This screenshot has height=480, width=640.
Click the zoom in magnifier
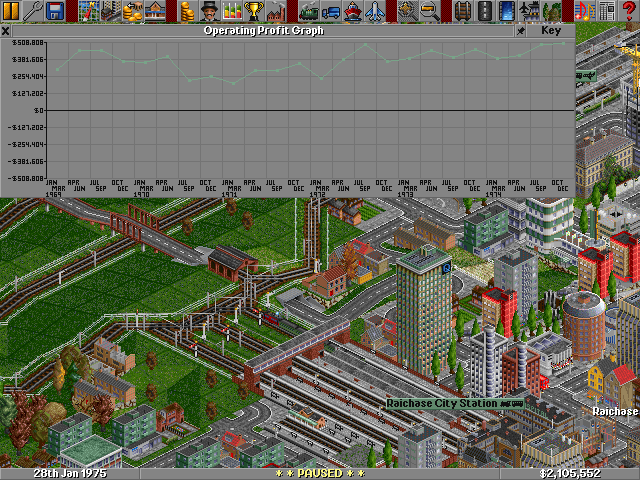click(408, 11)
